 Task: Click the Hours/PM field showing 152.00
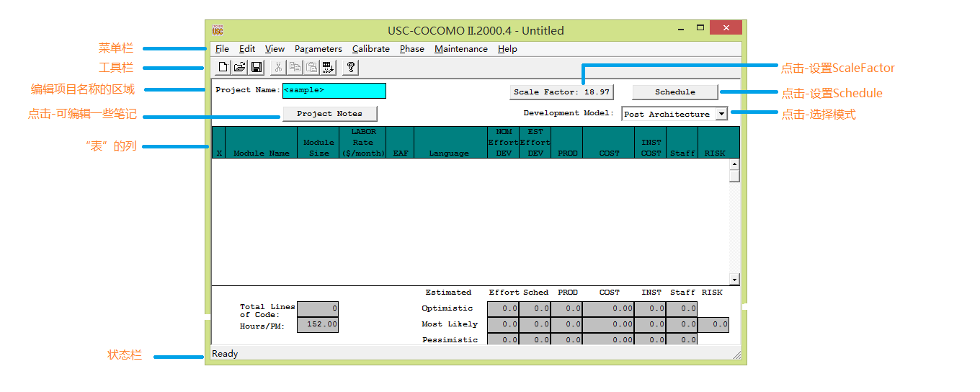[x=318, y=324]
